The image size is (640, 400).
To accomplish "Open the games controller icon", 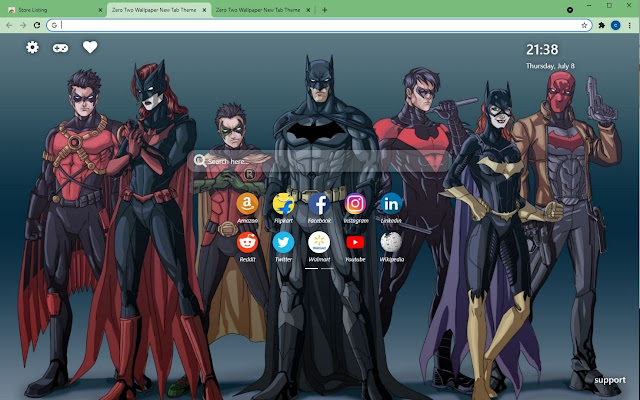I will (60, 48).
